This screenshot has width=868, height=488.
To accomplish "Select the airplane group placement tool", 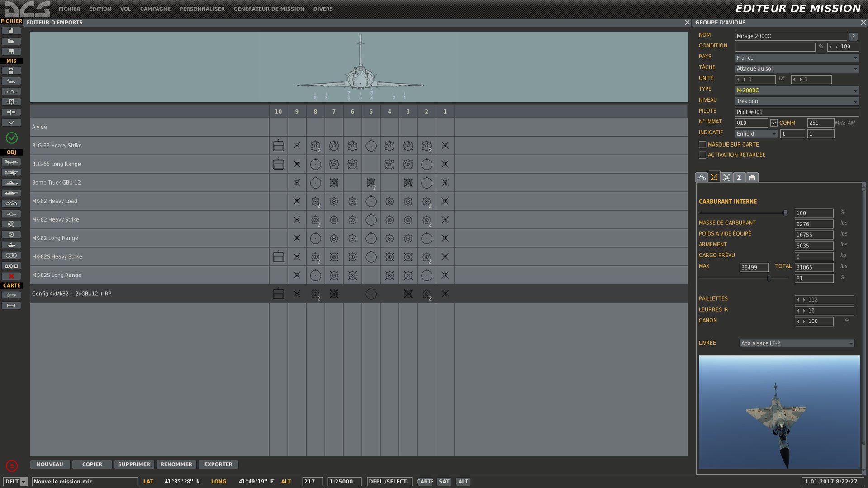I will pos(11,162).
